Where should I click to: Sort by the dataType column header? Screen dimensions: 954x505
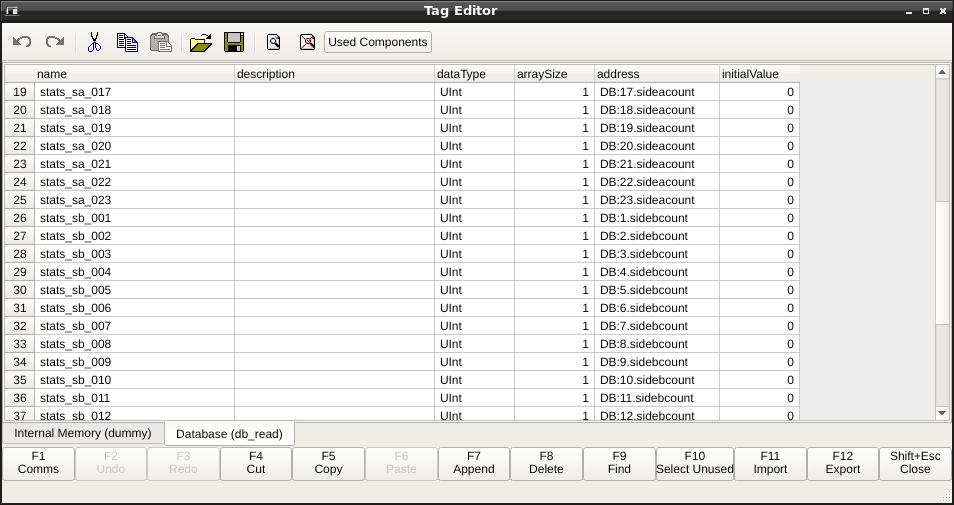(473, 74)
